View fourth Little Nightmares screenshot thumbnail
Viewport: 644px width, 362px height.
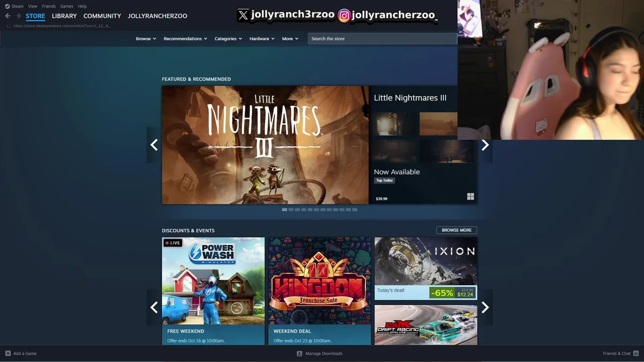click(447, 151)
